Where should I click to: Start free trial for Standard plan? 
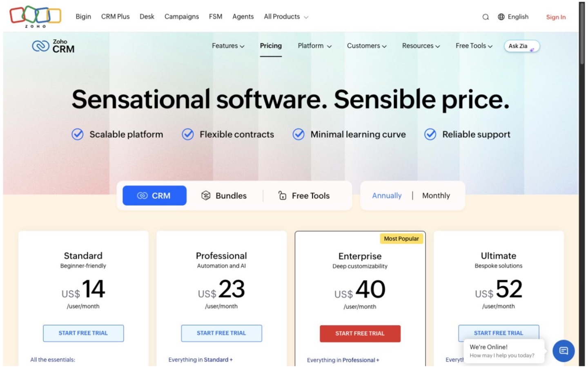click(83, 333)
